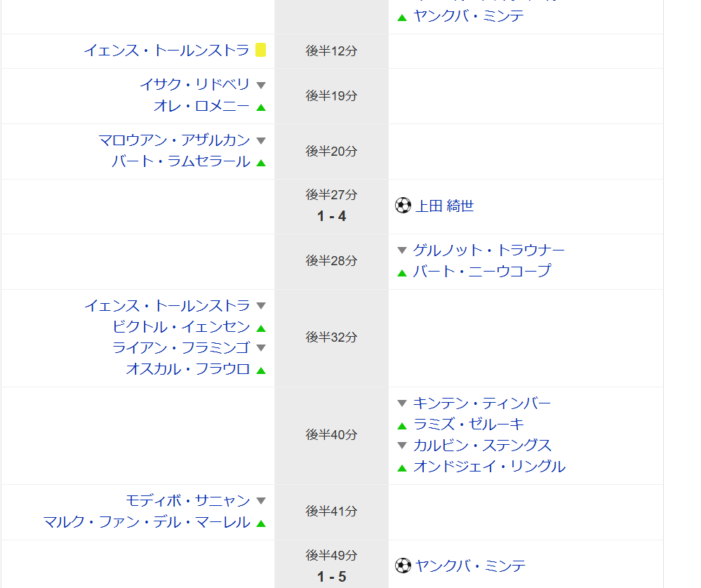Image resolution: width=701 pixels, height=588 pixels.
Task: Click gray sub-out arrow next to イサク・リドベリ
Action: (261, 85)
